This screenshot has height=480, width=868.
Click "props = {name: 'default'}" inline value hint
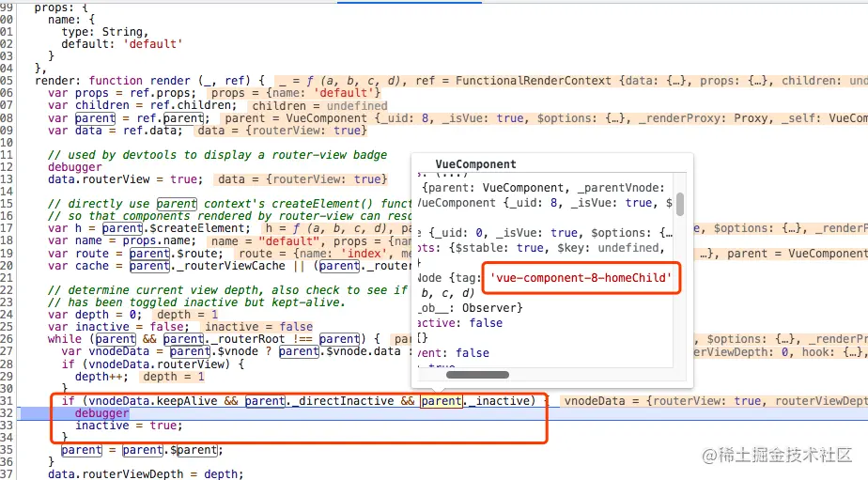(x=296, y=93)
